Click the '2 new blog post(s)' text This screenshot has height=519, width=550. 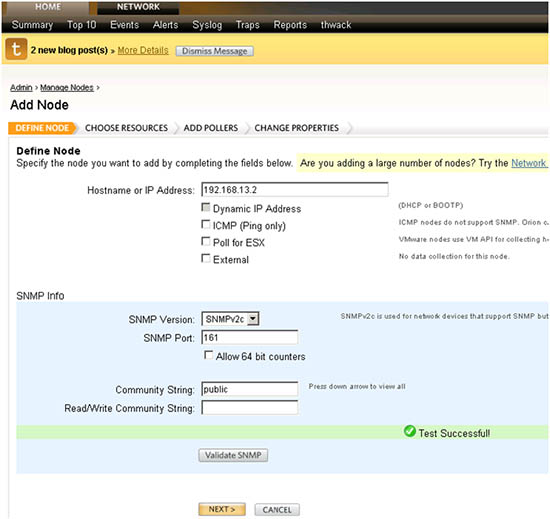[69, 50]
